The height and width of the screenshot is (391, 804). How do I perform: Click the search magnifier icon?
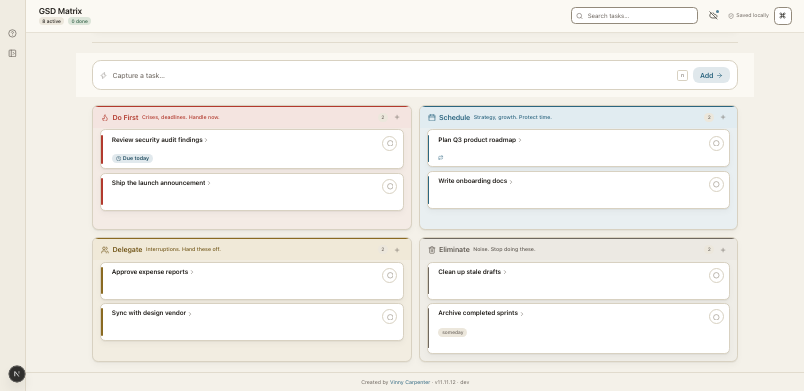click(x=579, y=16)
